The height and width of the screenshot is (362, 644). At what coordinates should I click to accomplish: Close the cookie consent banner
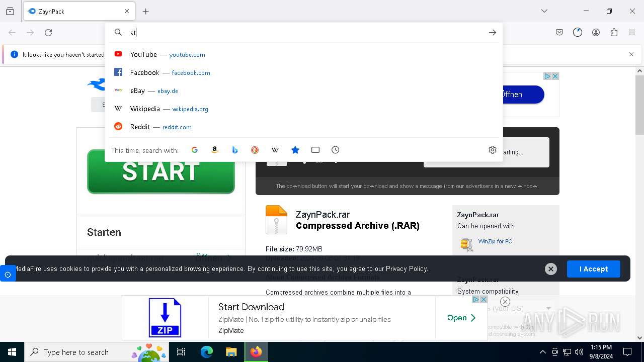coord(551,269)
